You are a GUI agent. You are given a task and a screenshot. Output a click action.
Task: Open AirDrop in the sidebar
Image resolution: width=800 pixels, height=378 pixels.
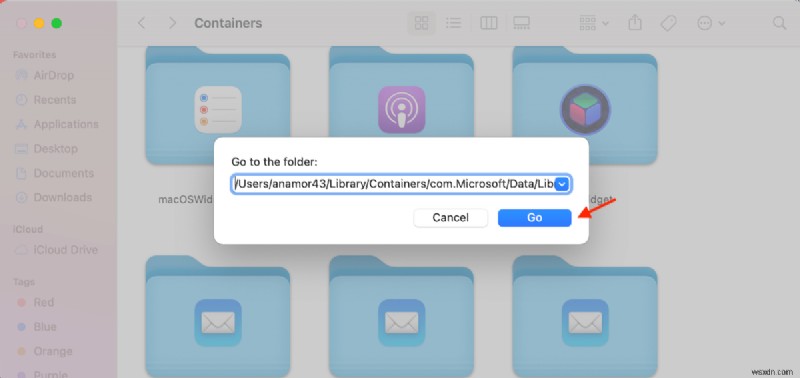click(45, 75)
